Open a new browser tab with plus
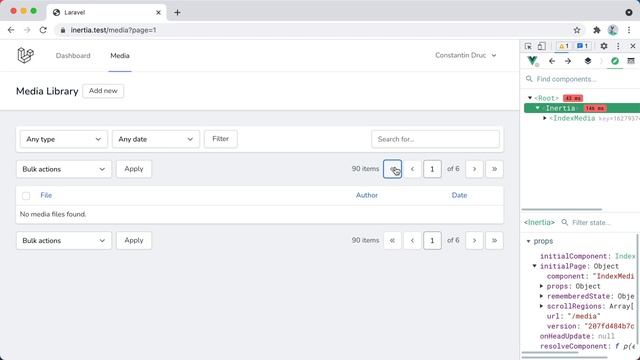 [x=177, y=12]
